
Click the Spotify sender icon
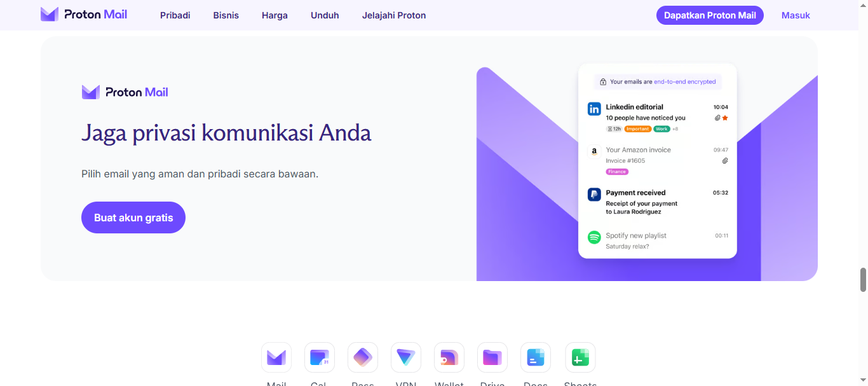click(x=594, y=237)
